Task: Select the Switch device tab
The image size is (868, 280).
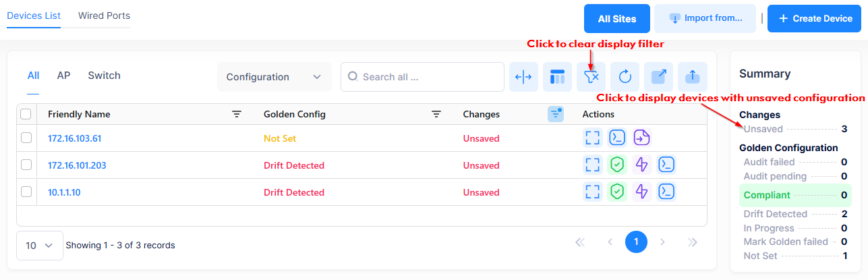Action: point(104,76)
